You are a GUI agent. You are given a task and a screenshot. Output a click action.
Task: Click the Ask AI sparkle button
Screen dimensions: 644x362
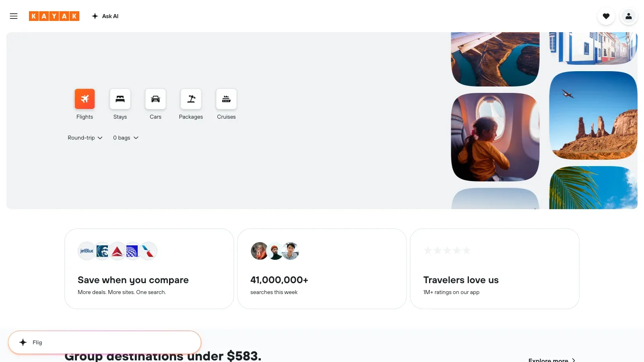[x=105, y=16]
